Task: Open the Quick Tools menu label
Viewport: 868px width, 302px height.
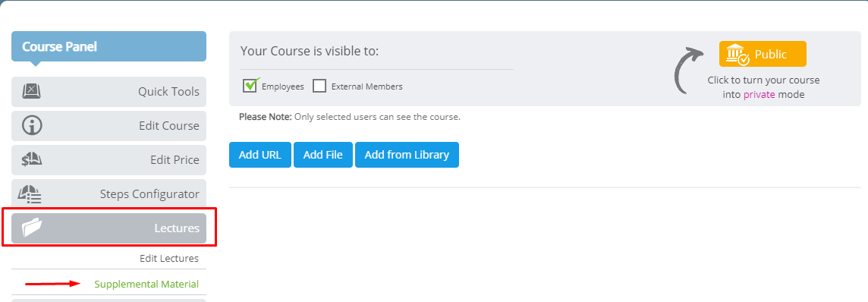Action: click(x=168, y=91)
